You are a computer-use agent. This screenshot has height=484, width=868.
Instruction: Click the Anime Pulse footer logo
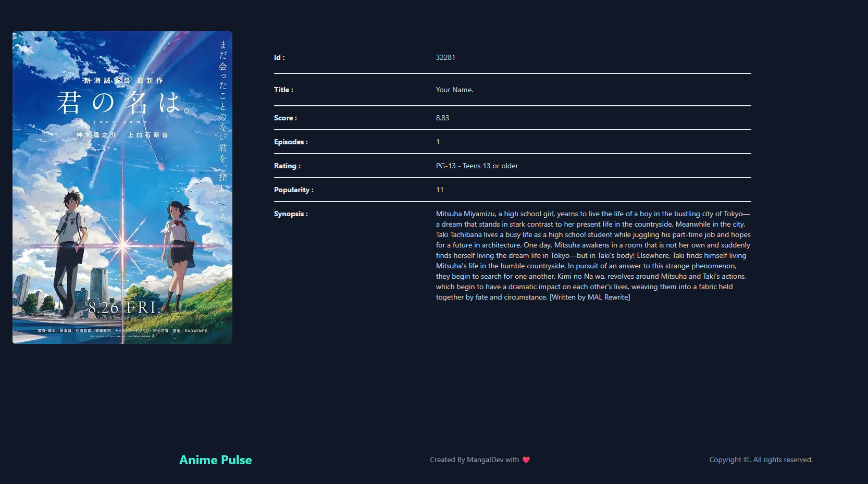[x=215, y=460]
